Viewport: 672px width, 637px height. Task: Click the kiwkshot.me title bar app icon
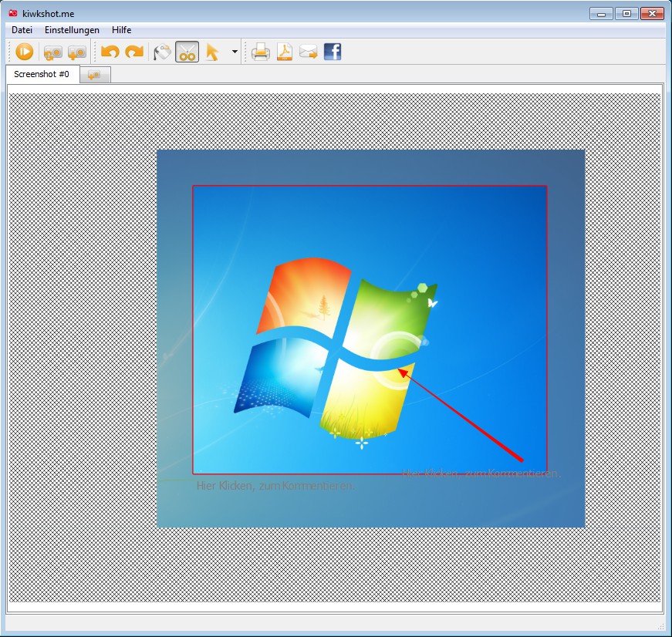pyautogui.click(x=13, y=13)
